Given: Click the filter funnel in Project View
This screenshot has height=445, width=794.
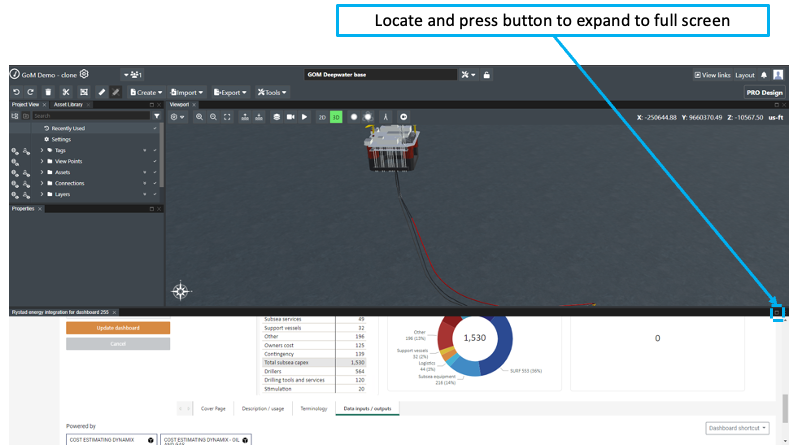Looking at the screenshot, I should 157,116.
